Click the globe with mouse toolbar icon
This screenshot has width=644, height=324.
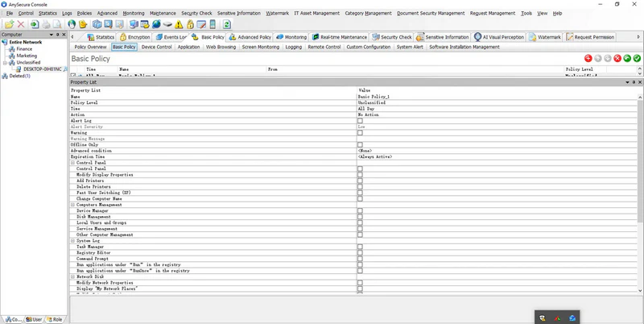tap(72, 24)
